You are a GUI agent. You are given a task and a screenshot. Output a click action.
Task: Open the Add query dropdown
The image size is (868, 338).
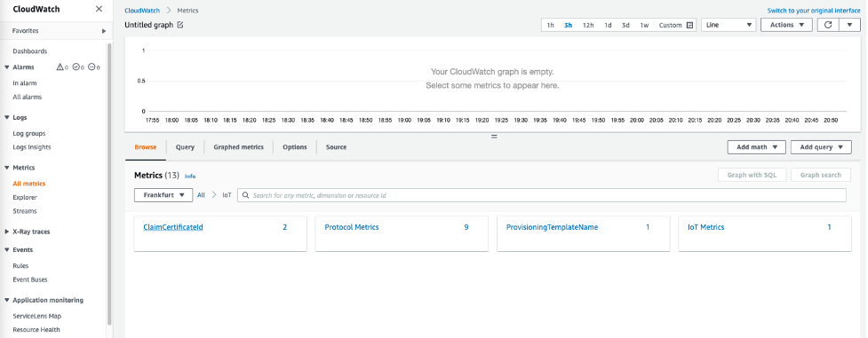coord(821,147)
